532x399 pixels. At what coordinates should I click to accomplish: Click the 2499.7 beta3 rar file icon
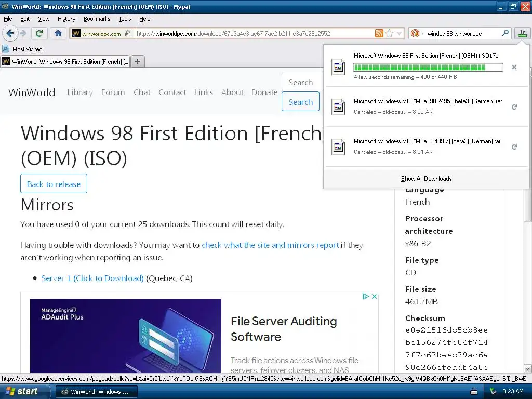pyautogui.click(x=338, y=147)
